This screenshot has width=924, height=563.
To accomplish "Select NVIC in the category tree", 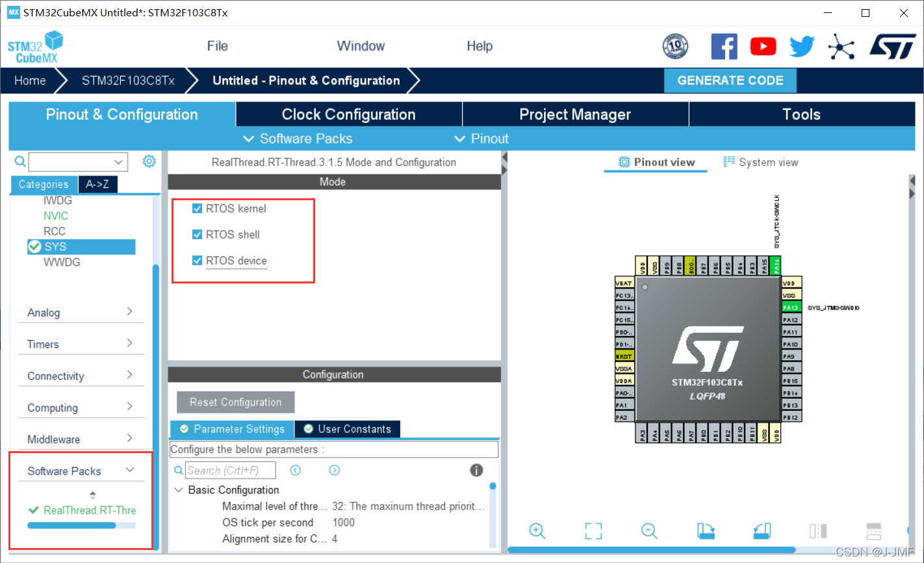I will point(56,216).
